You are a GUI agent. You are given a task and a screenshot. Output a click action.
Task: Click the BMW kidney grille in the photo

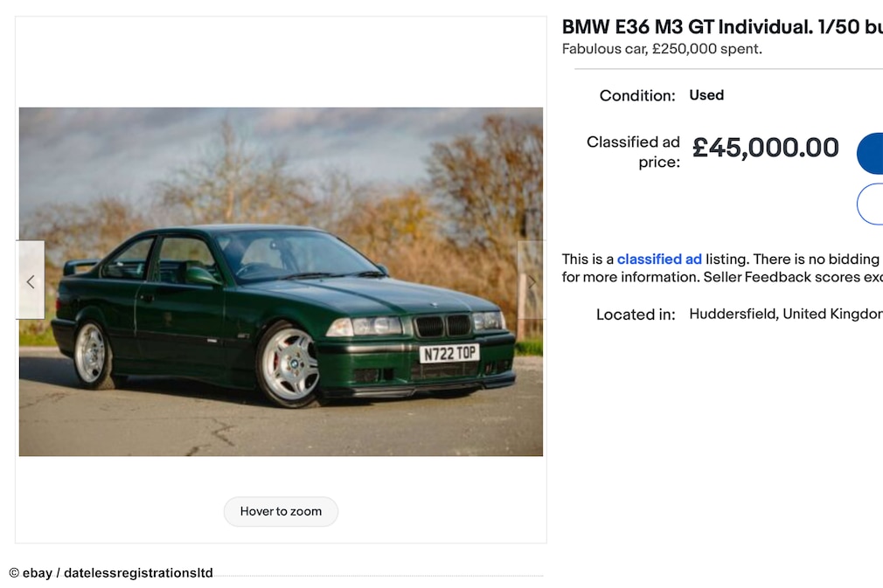point(442,325)
